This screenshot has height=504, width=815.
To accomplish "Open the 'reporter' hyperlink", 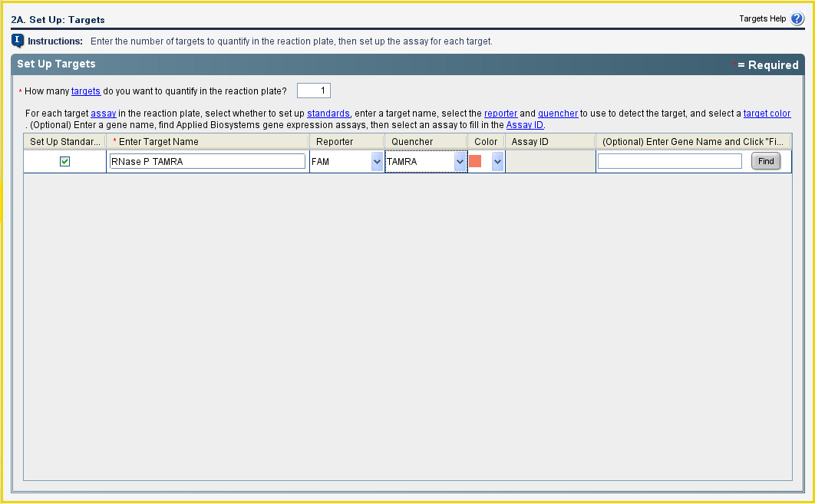I will tap(500, 114).
